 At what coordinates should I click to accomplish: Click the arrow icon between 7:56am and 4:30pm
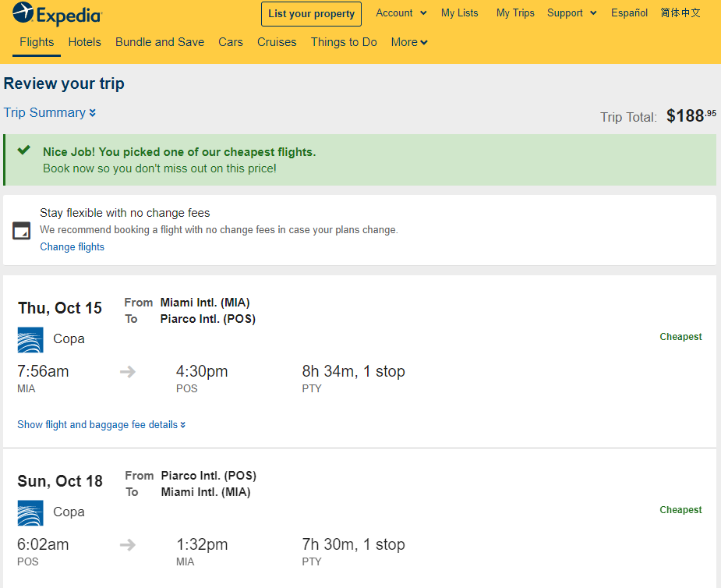pos(128,371)
